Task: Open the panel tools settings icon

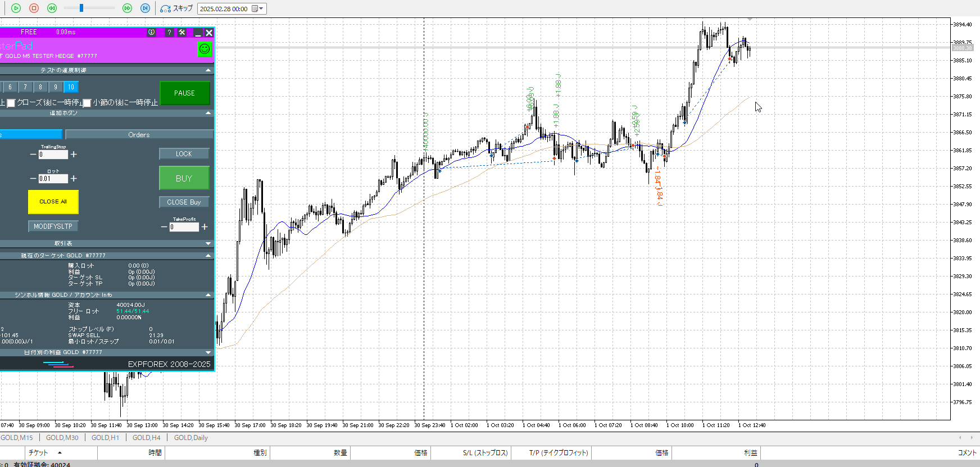Action: (182, 33)
